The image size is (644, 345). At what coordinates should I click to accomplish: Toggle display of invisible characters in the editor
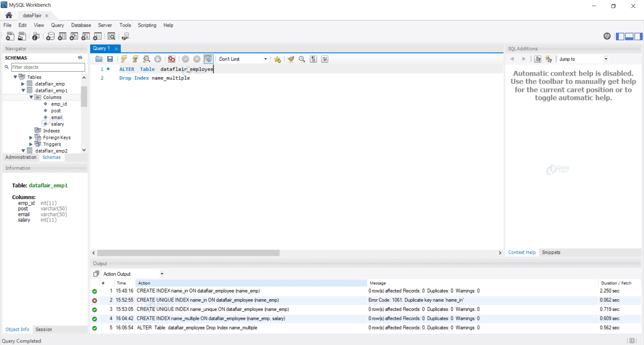point(313,59)
